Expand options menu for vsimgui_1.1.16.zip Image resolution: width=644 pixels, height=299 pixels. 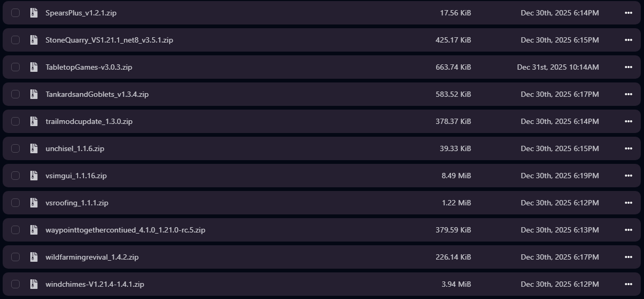pyautogui.click(x=629, y=176)
